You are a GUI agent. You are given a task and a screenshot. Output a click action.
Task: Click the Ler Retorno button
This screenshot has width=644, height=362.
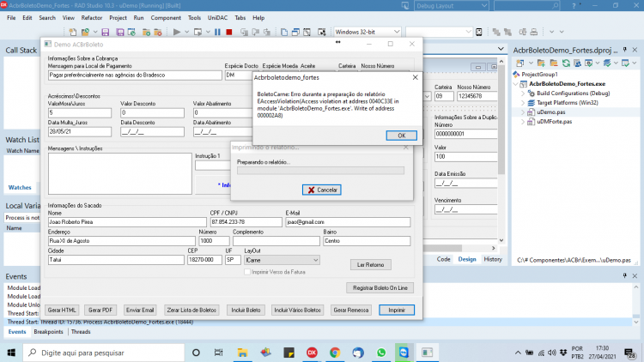point(370,265)
